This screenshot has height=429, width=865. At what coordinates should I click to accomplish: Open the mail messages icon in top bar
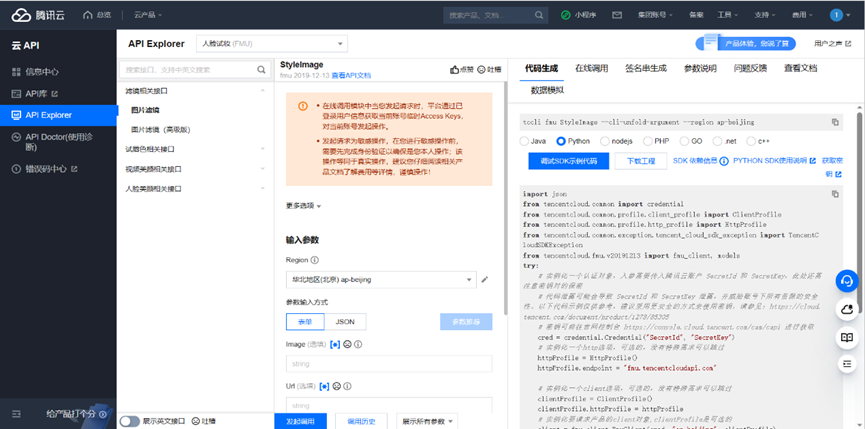click(617, 15)
